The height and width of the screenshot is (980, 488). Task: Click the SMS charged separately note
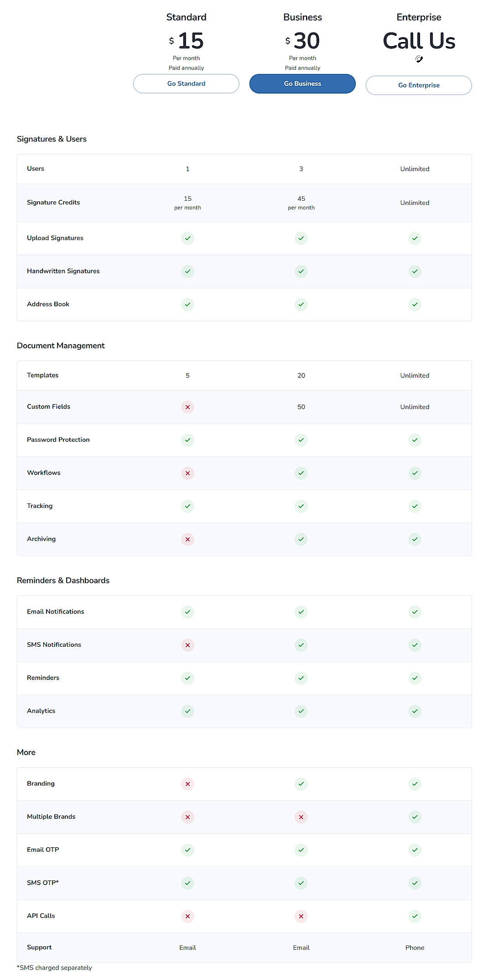[54, 968]
